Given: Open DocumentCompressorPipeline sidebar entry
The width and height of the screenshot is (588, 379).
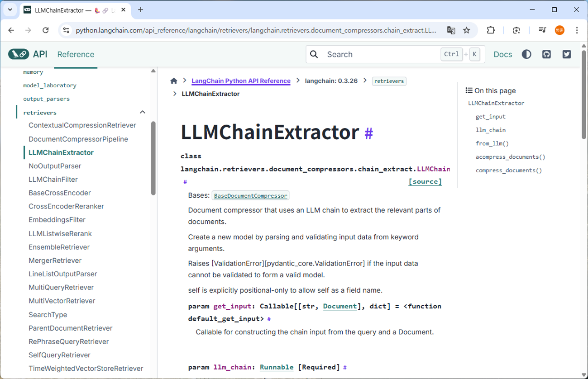Looking at the screenshot, I should pyautogui.click(x=78, y=139).
